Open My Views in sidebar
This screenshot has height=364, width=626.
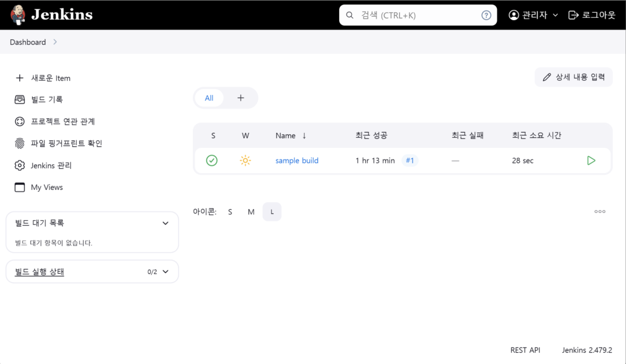tap(39, 187)
